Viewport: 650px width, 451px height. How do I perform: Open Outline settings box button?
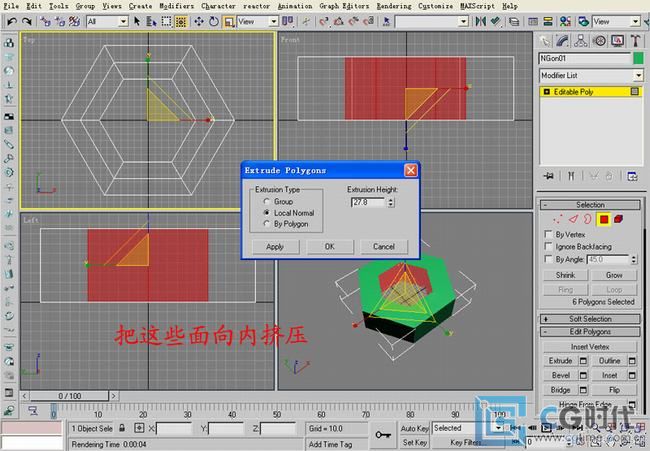(x=632, y=361)
